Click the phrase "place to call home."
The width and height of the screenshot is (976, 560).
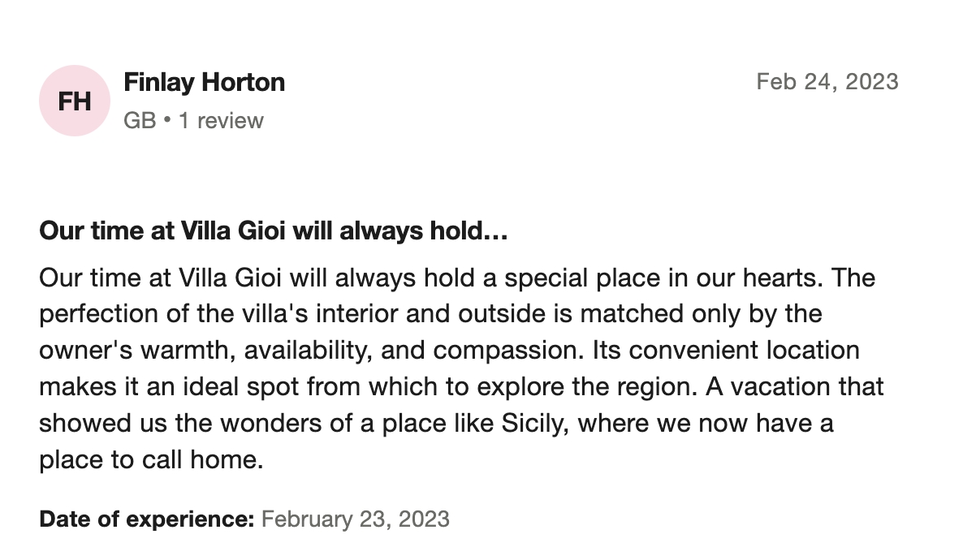tap(152, 460)
